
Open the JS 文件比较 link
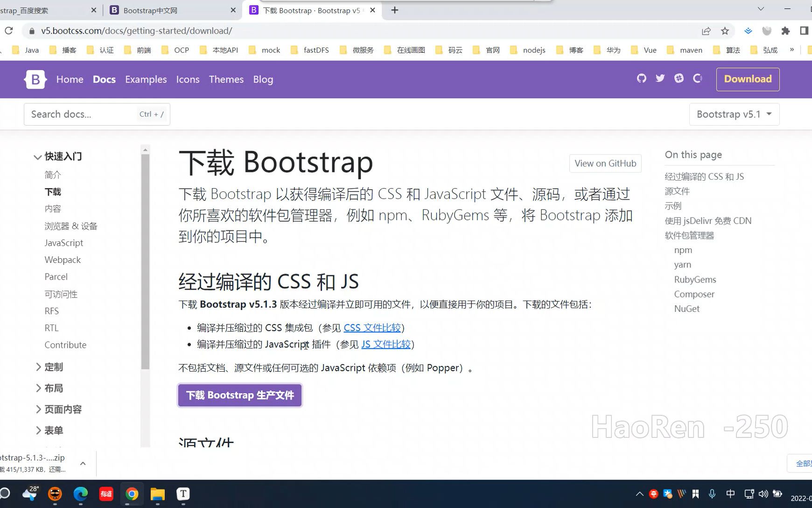[x=386, y=344]
